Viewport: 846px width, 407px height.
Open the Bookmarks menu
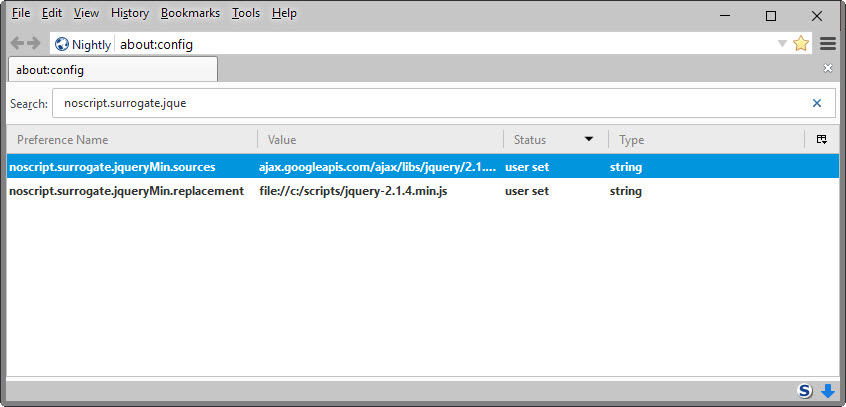tap(190, 13)
